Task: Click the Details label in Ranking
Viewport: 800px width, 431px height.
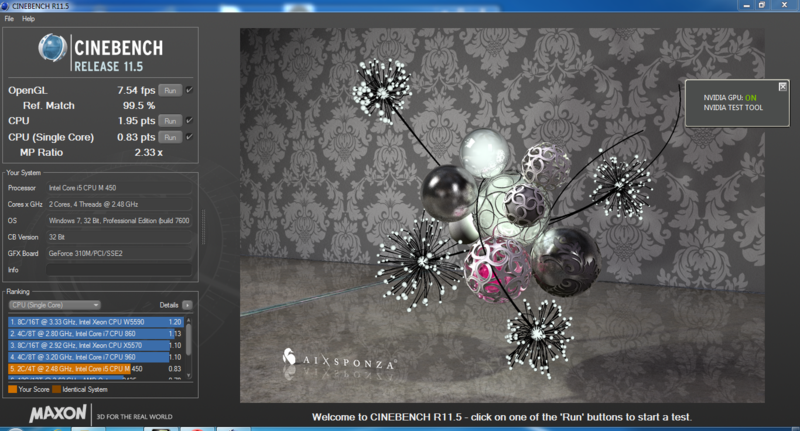Action: click(169, 305)
